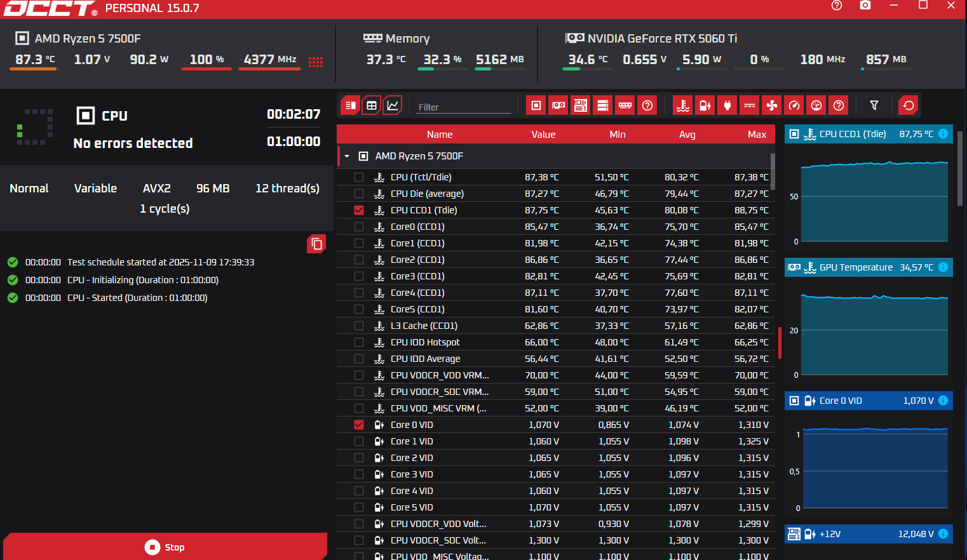Uncheck the CPU CCD1 (Tdie) checkbox
The width and height of the screenshot is (967, 560).
click(x=359, y=210)
